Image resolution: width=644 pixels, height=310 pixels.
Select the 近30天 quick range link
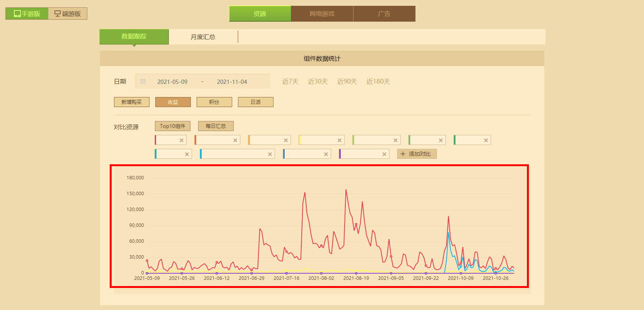click(318, 82)
